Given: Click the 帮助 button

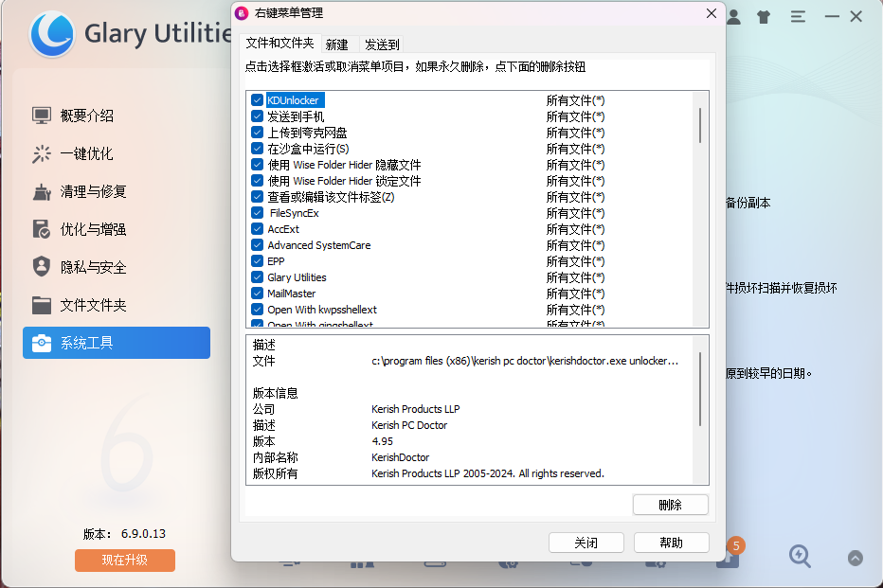Looking at the screenshot, I should (x=672, y=543).
